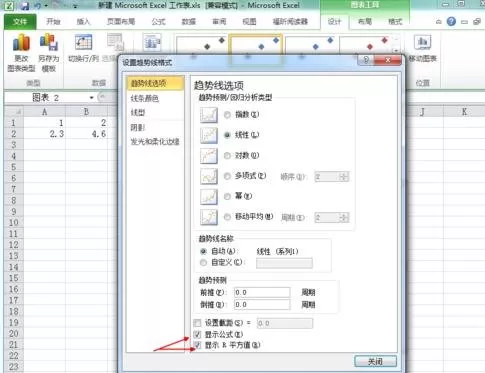485x373 pixels.
Task: Select the Linear (线性) radio option
Action: tap(227, 135)
